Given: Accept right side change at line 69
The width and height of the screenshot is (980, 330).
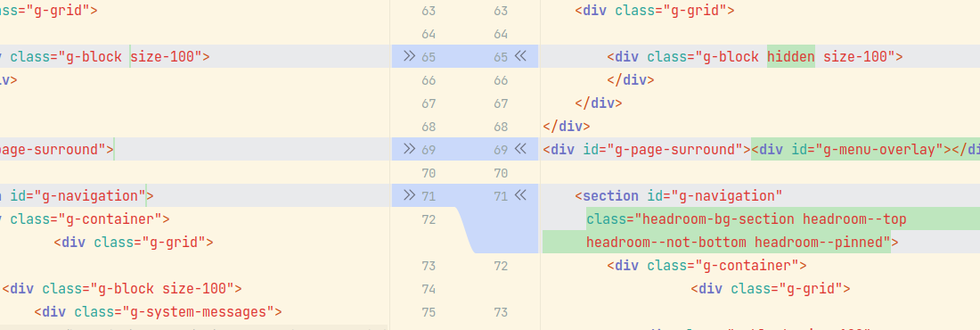Looking at the screenshot, I should (x=520, y=149).
